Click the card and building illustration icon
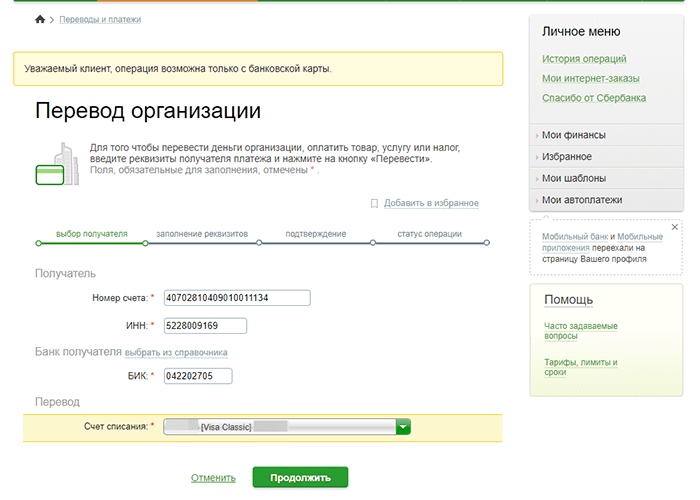700x500 pixels. coord(57,164)
